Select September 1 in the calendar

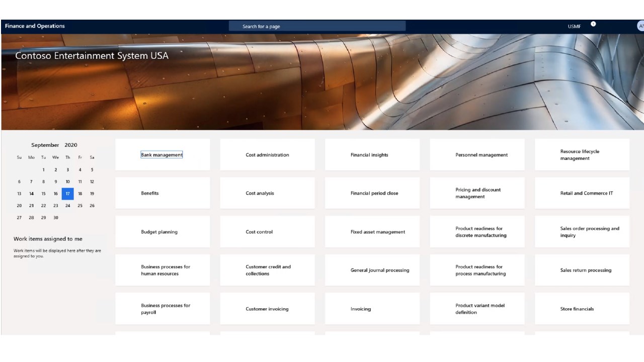click(x=44, y=170)
